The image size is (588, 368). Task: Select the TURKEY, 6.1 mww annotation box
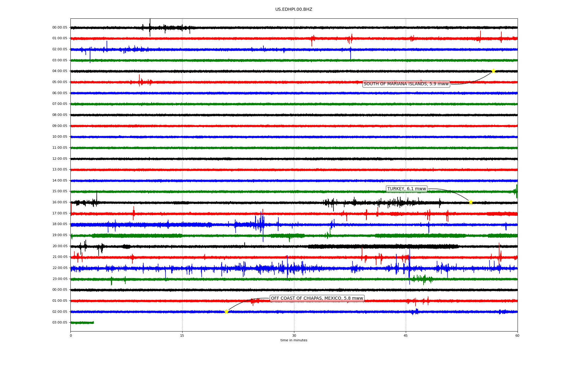[x=406, y=189]
